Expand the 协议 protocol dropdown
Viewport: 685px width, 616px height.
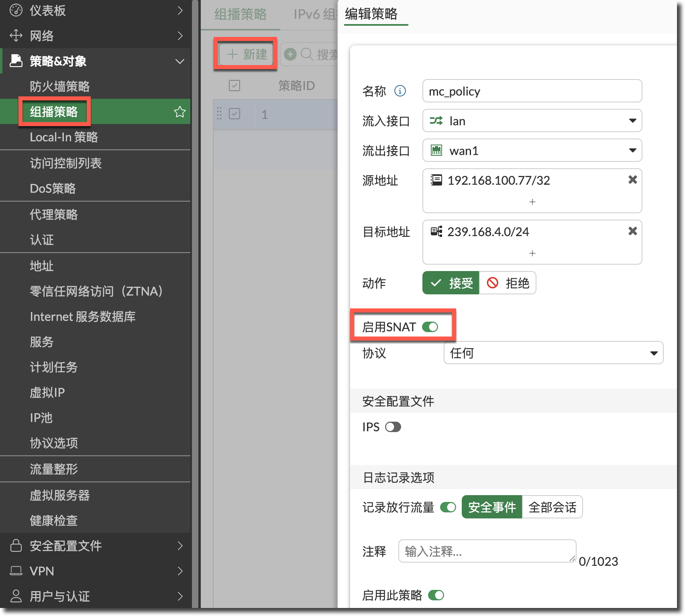click(x=553, y=353)
